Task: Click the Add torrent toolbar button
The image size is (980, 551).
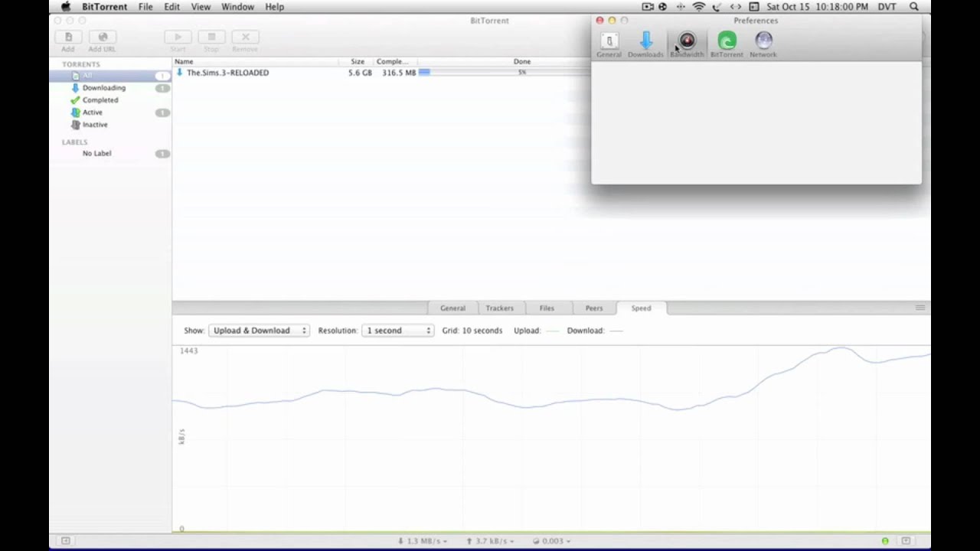Action: 68,41
